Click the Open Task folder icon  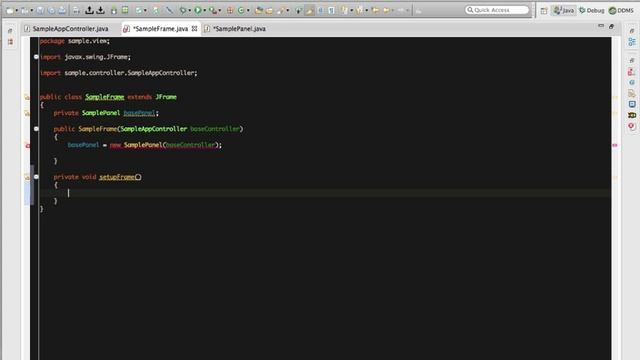269,11
